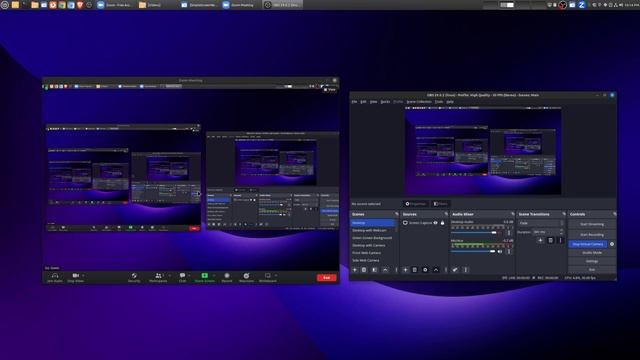Add a source with Sources plus icon
This screenshot has height=360, width=640.
[405, 270]
